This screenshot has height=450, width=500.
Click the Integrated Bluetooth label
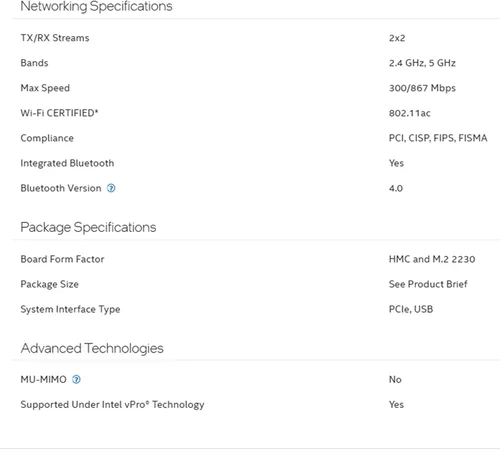67,163
